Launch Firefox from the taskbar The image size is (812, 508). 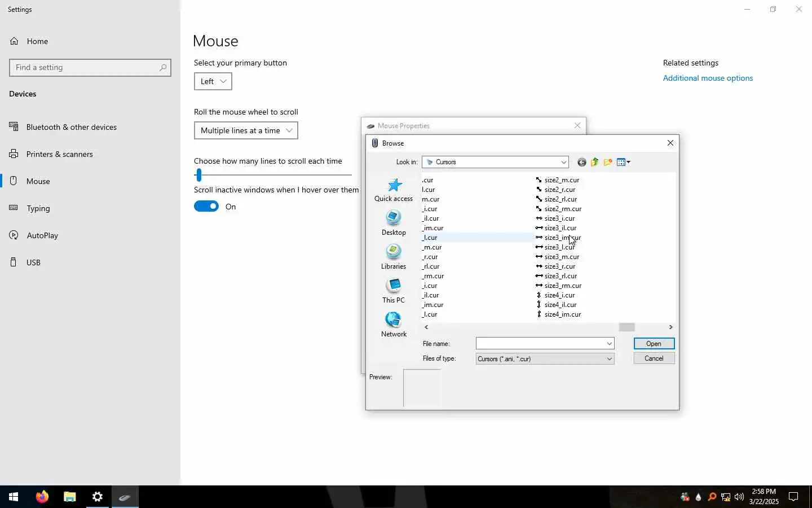(x=42, y=497)
